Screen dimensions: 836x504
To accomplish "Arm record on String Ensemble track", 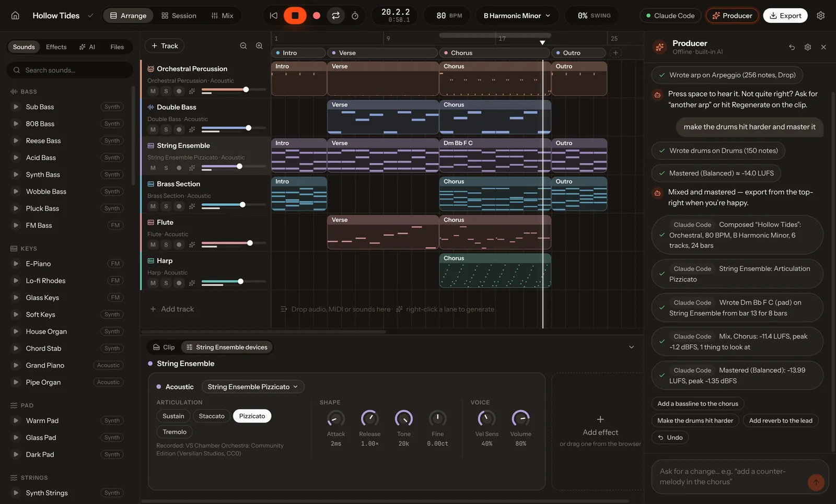I will point(179,168).
